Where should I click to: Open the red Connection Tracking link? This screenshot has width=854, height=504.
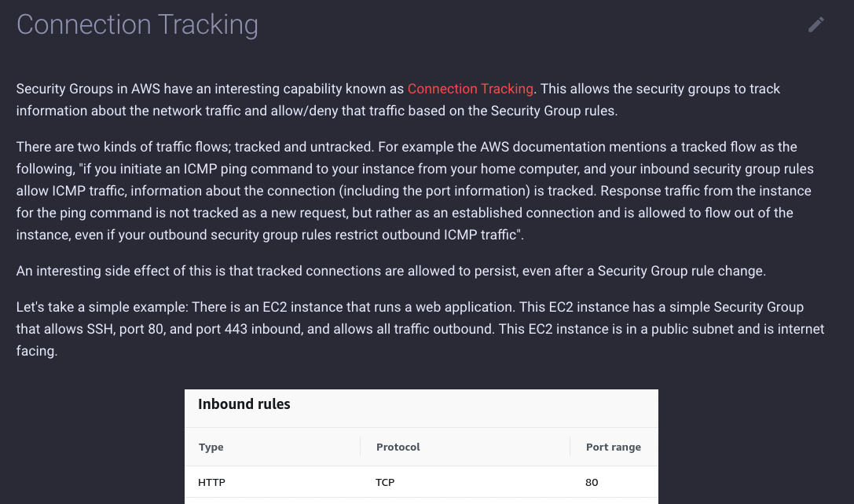tap(470, 89)
